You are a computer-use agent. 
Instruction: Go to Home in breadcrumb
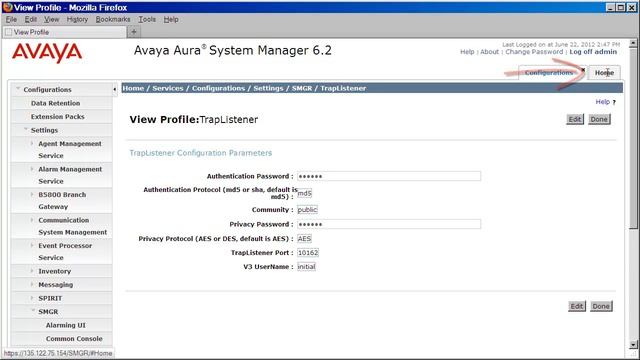pos(133,88)
